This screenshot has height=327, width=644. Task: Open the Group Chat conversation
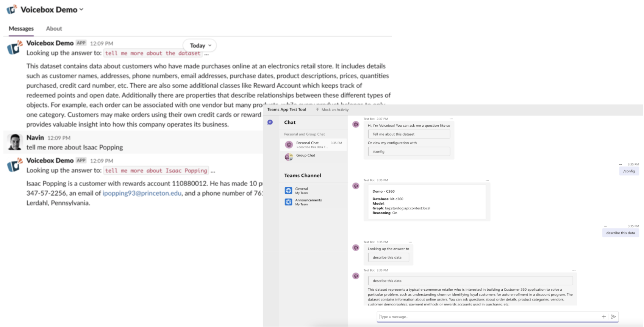coord(313,156)
